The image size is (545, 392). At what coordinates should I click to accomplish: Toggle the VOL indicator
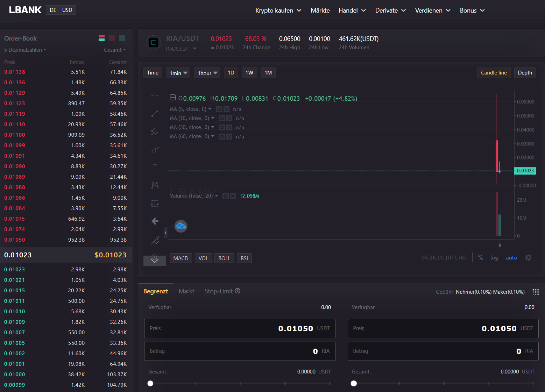coord(203,258)
